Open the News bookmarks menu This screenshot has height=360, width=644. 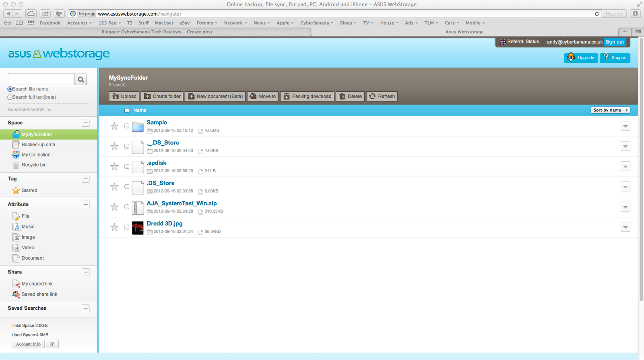pos(262,23)
